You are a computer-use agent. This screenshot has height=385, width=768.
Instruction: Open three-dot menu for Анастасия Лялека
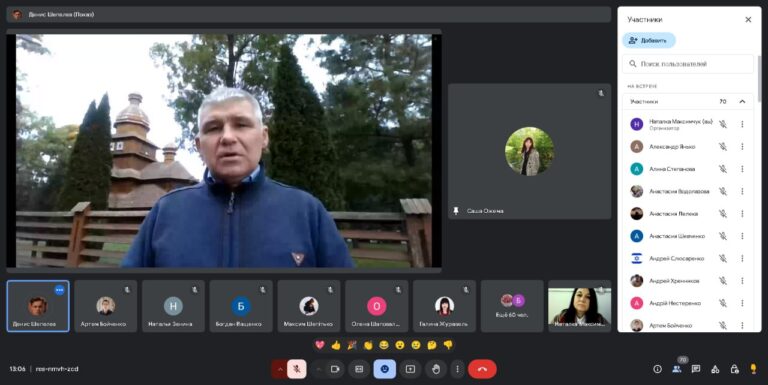coord(743,214)
